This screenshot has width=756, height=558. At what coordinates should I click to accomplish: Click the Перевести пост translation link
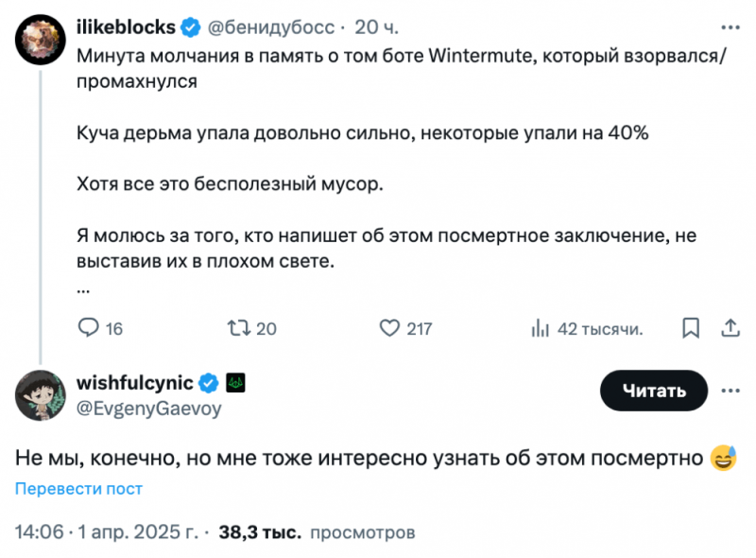tap(75, 488)
